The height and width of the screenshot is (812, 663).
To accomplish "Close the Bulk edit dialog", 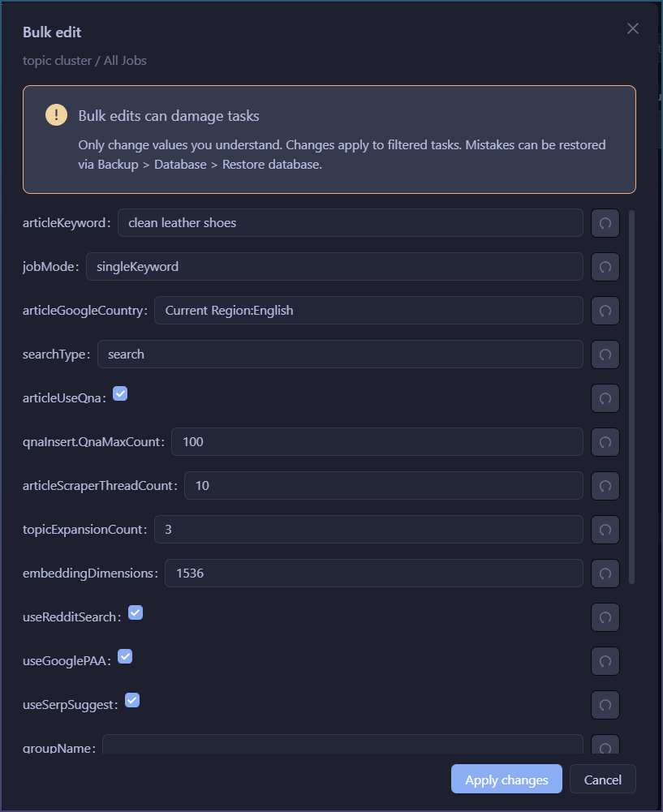I will point(633,29).
